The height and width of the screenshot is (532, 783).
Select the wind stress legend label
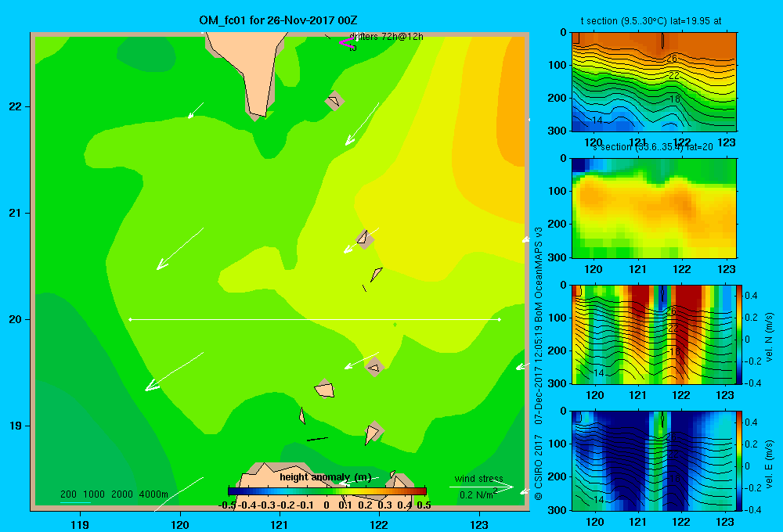pos(478,478)
